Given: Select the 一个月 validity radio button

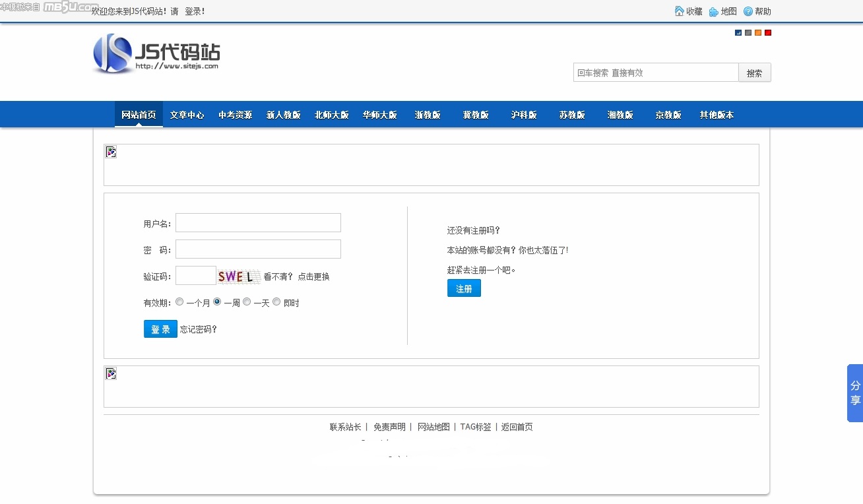Looking at the screenshot, I should 179,302.
